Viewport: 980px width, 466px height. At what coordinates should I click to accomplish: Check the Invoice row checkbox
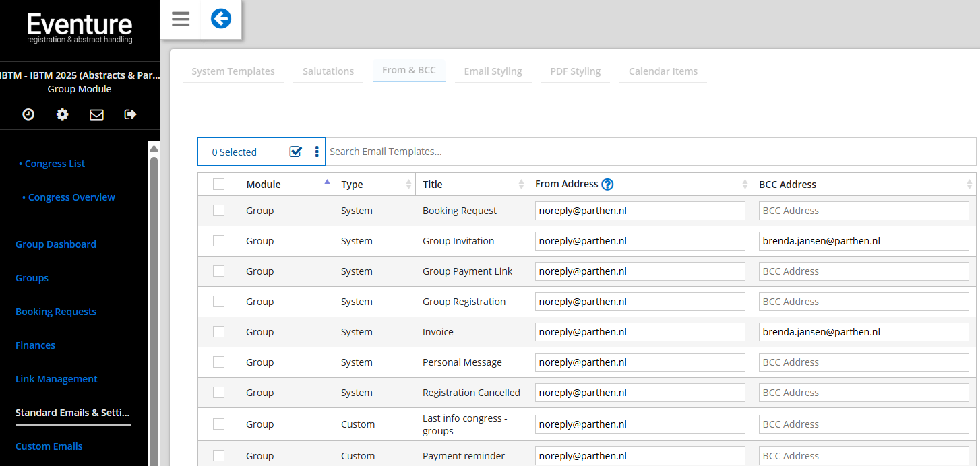click(x=218, y=331)
